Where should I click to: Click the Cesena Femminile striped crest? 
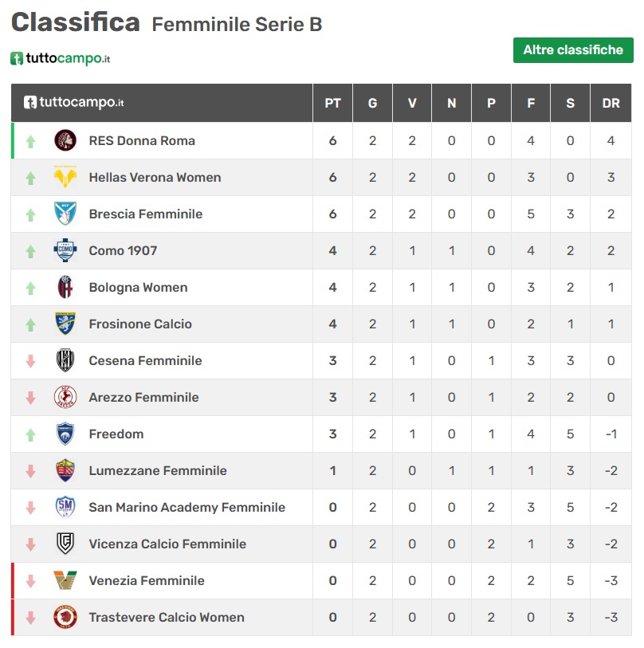pos(65,360)
